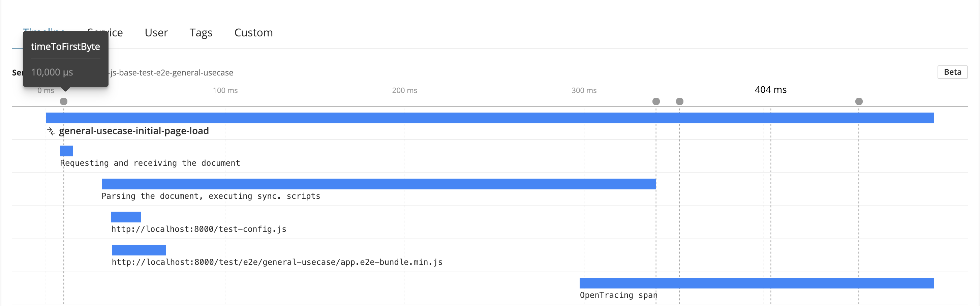View the Tags tab
This screenshot has width=980, height=306.
pyautogui.click(x=201, y=32)
